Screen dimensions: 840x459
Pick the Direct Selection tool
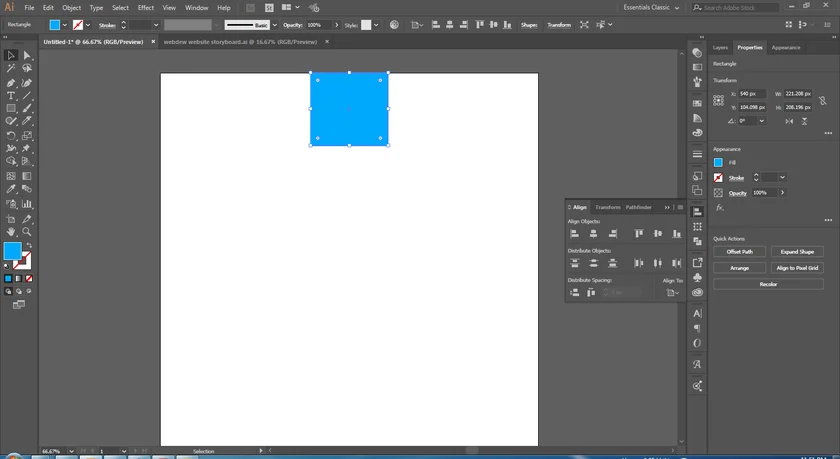click(27, 56)
